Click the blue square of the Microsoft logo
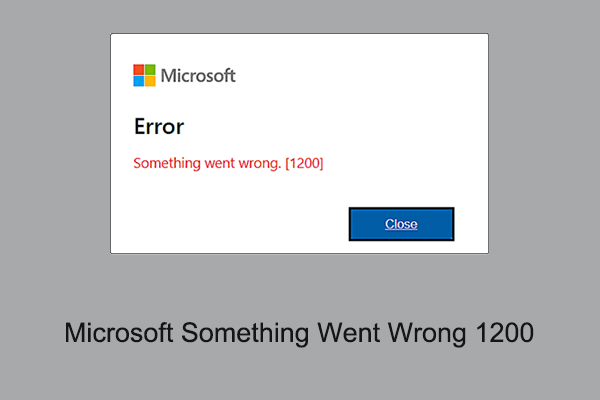 [x=139, y=82]
